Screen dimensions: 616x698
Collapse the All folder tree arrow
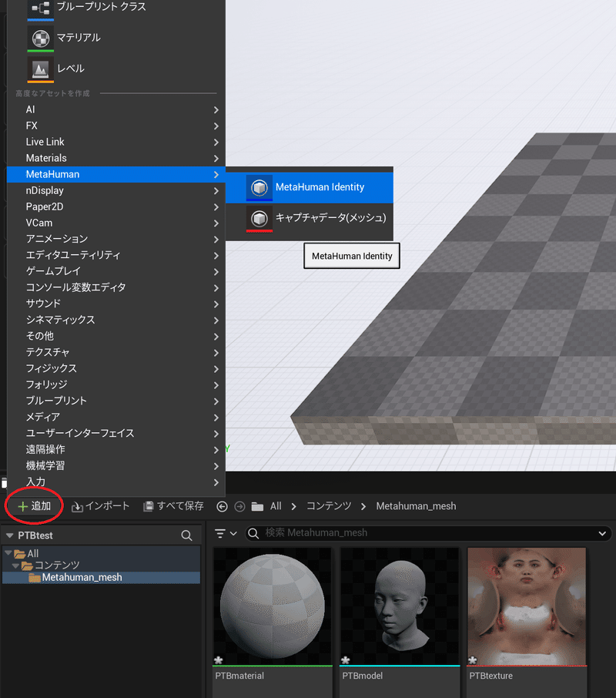8,553
